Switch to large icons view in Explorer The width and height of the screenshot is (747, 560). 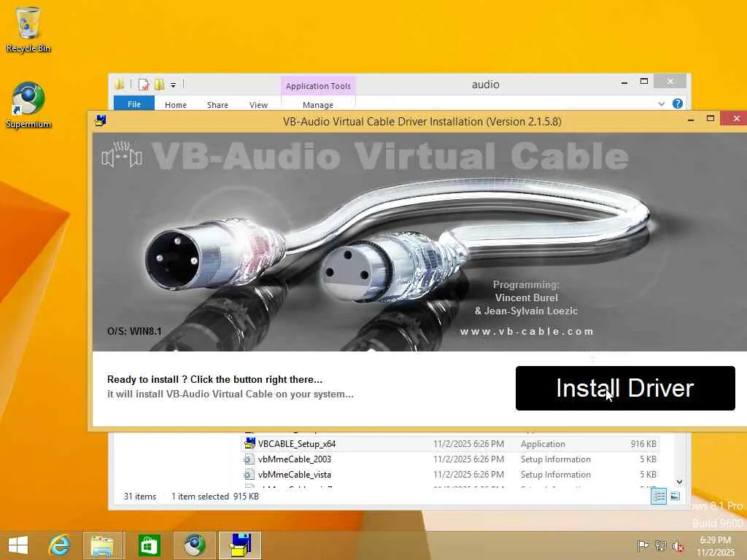click(x=675, y=496)
